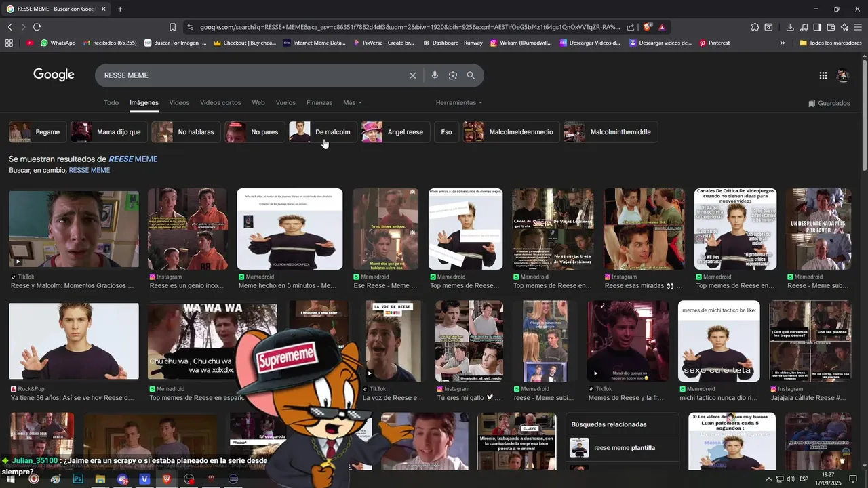
Task: Click the music note media control icon
Action: pos(804,27)
